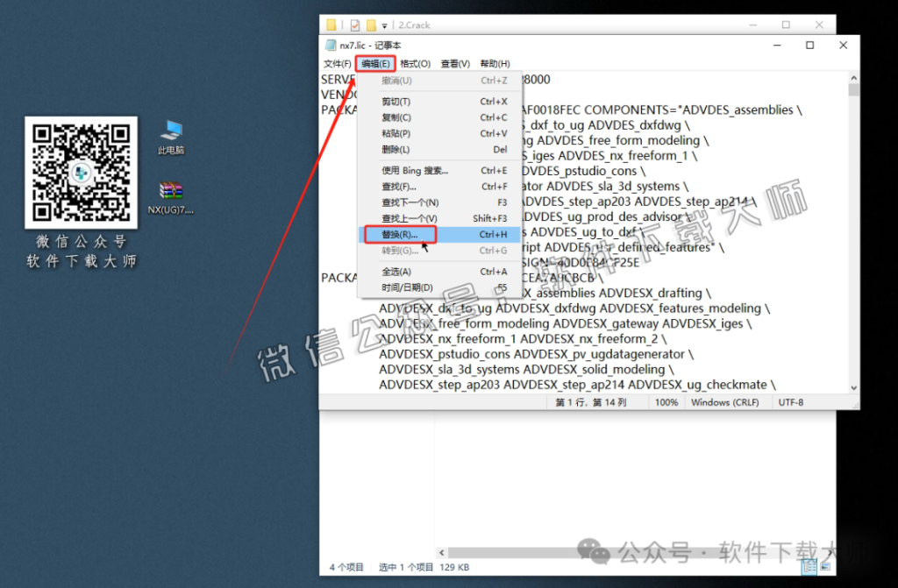Click the new folder icon in Explorer quick access
The height and width of the screenshot is (588, 898).
pos(371,25)
